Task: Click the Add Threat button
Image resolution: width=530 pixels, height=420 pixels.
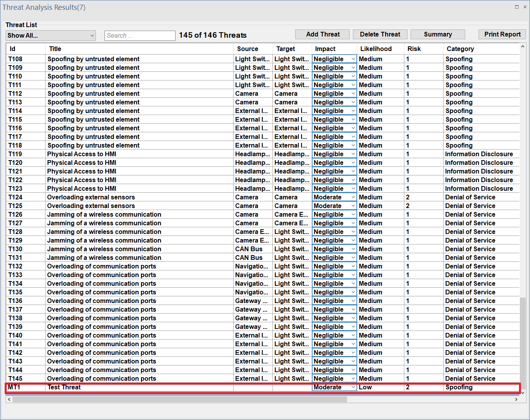Action: [323, 35]
